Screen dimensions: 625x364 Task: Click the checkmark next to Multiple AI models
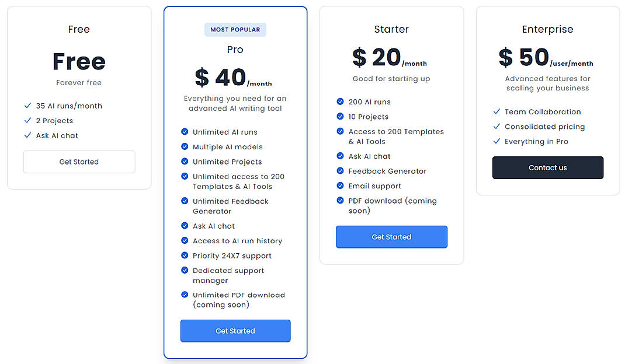click(x=185, y=147)
